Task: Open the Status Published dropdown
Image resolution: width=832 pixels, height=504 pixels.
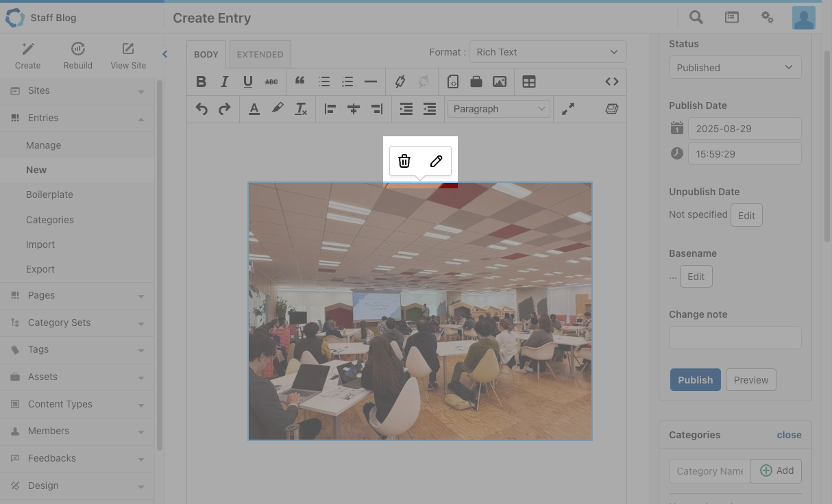Action: coord(735,68)
